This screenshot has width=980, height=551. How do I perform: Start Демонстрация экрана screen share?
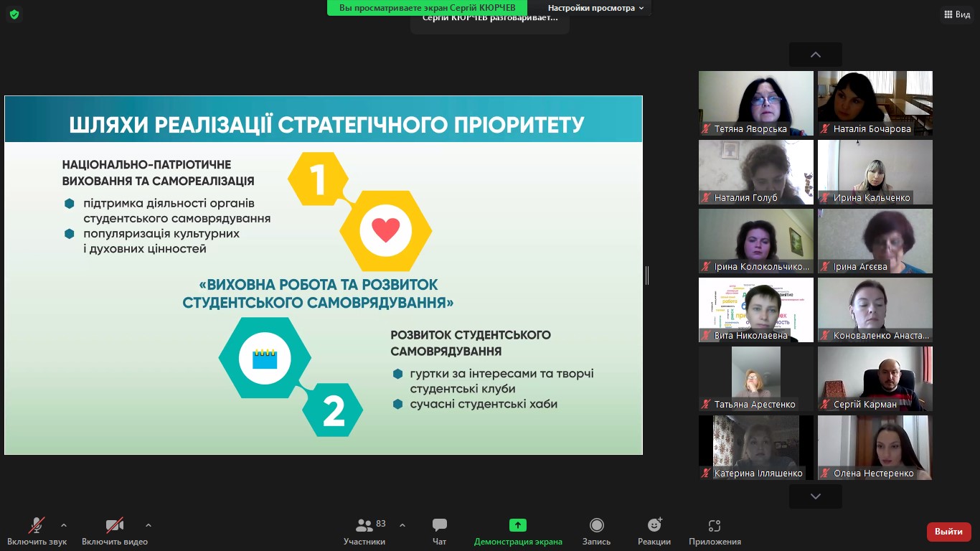tap(518, 532)
